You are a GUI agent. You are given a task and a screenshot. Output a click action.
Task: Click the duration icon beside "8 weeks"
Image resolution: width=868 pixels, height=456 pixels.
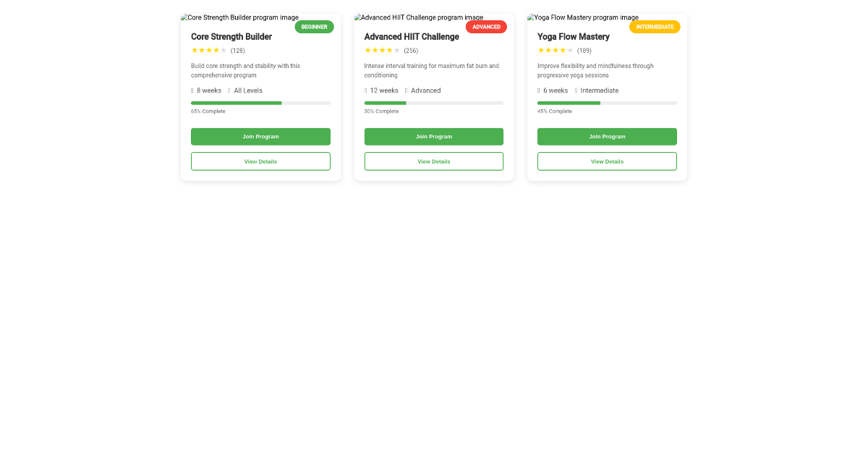192,90
